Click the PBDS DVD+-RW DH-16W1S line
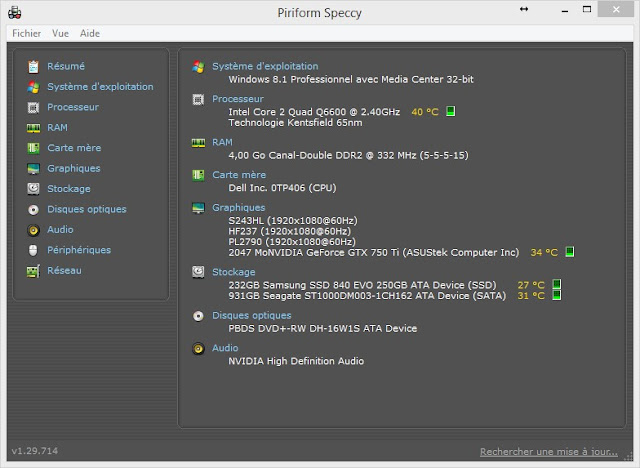This screenshot has width=640, height=468. 323,328
